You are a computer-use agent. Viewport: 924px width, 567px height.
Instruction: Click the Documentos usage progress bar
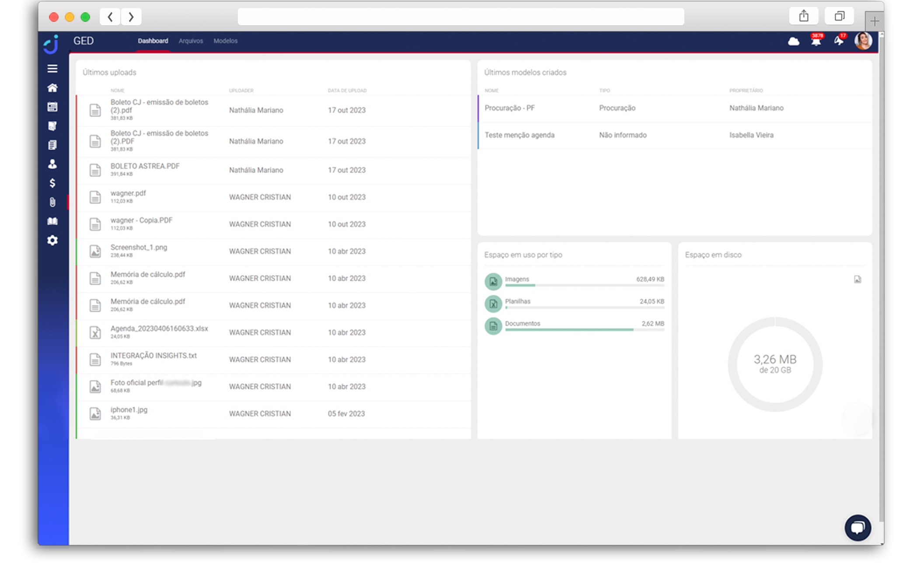[x=585, y=330]
